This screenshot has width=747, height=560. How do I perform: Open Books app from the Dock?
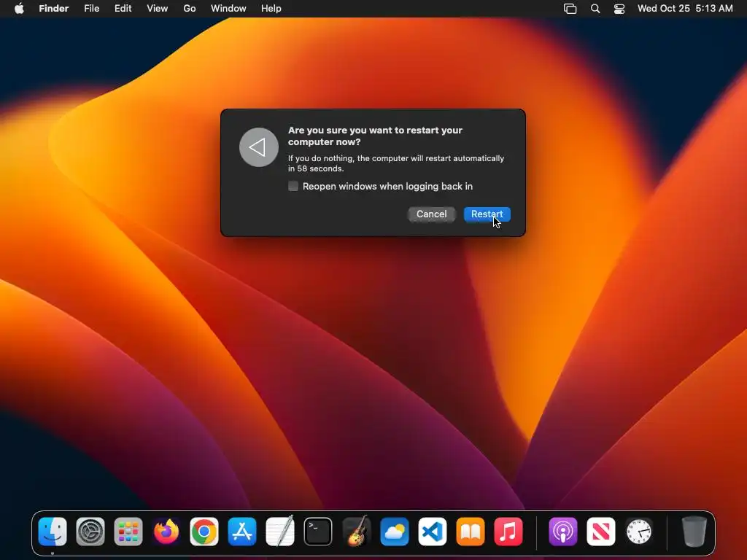pos(471,532)
